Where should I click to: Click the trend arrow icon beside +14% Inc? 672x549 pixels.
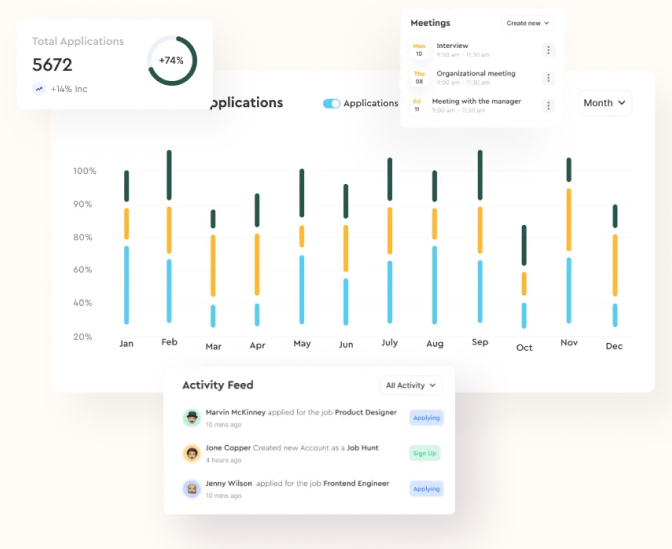(39, 89)
